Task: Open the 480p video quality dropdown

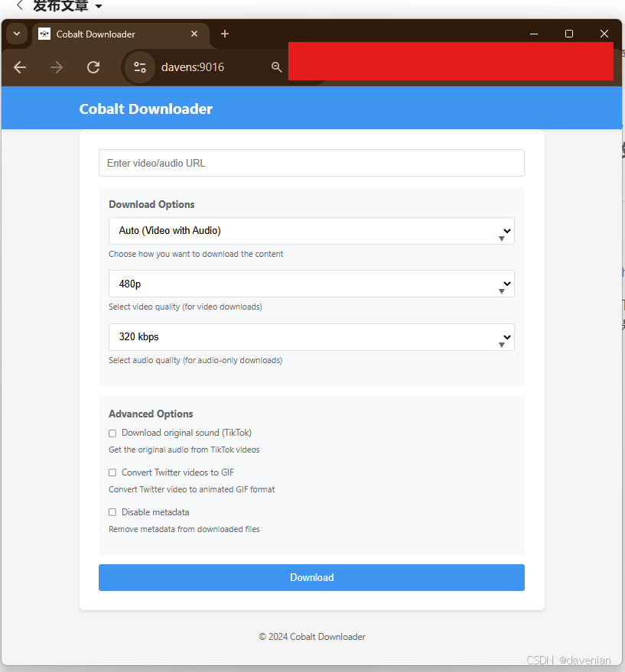Action: pos(311,284)
